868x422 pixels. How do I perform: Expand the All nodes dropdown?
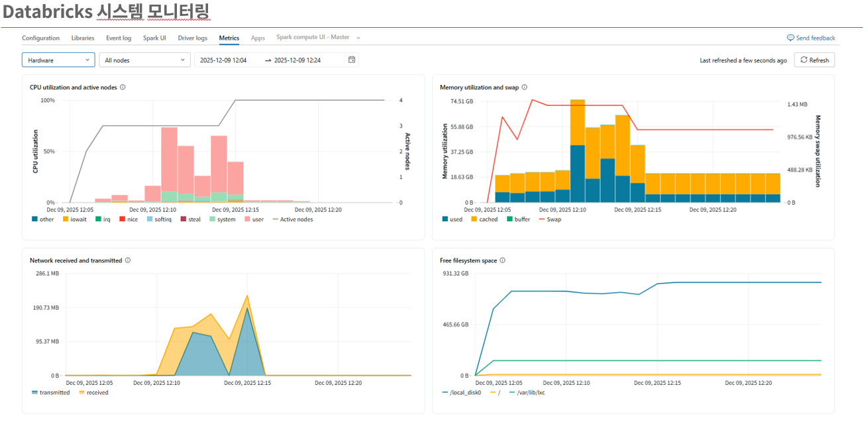[145, 60]
